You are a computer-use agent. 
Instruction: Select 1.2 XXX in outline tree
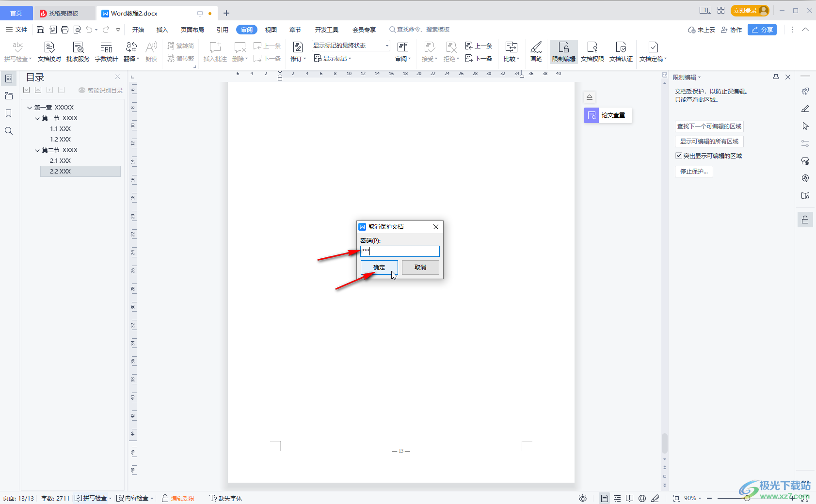click(x=60, y=140)
